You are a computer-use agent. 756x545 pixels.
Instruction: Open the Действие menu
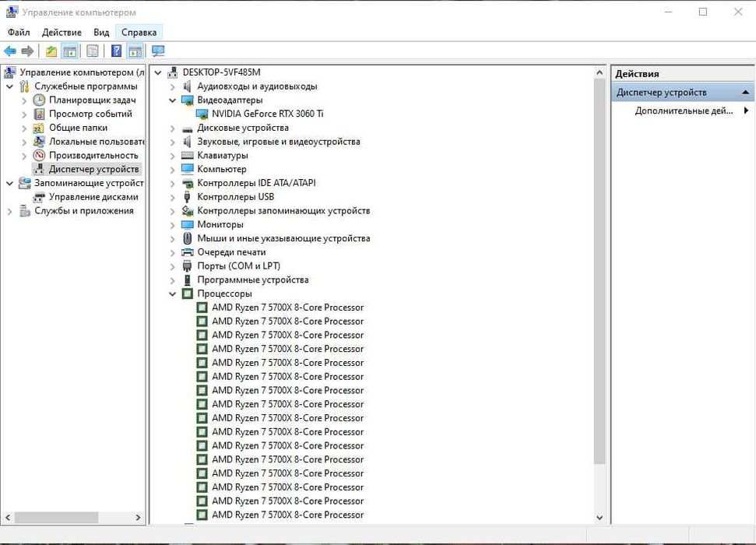click(x=62, y=33)
